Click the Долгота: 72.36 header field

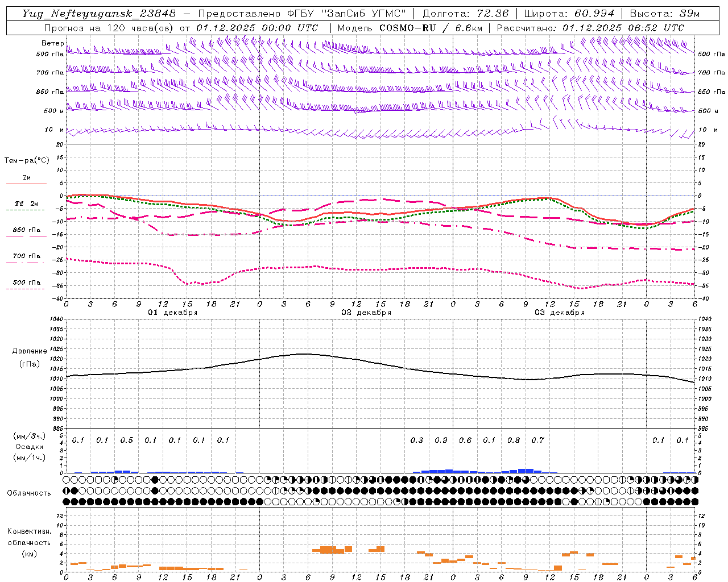465,14
